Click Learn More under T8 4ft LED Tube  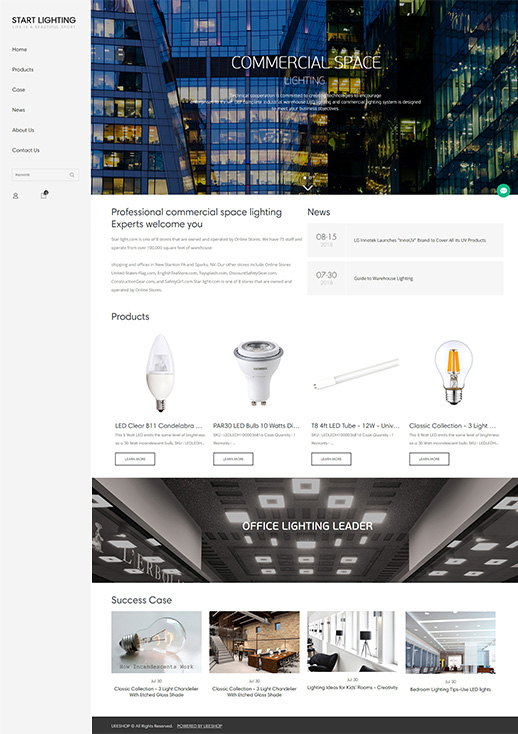pos(331,459)
